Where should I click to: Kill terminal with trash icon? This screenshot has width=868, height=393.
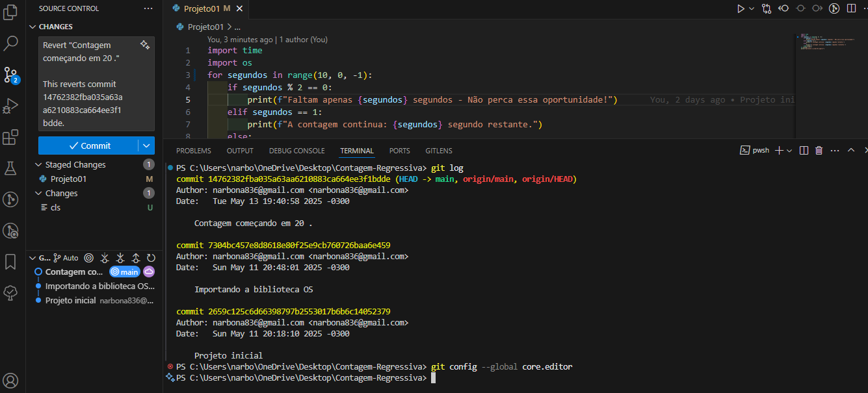pyautogui.click(x=819, y=150)
